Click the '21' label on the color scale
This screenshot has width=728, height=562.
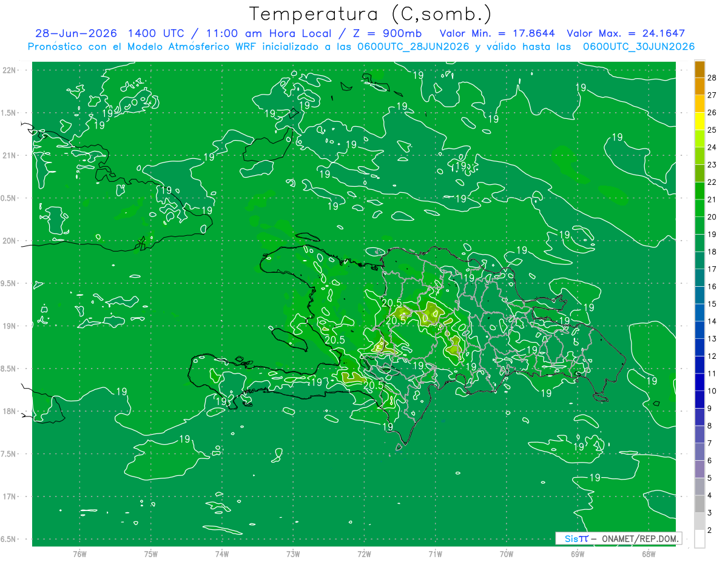pyautogui.click(x=712, y=199)
